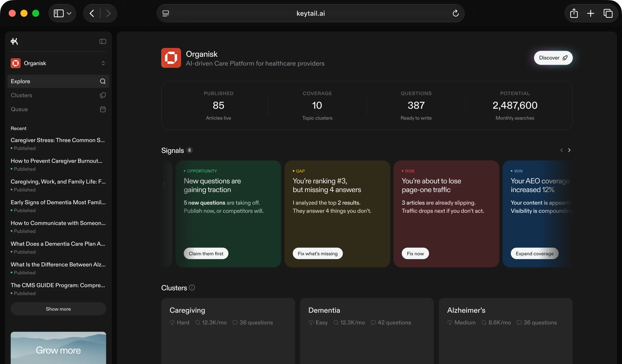Viewport: 622px width, 364px height.
Task: Click Claim them first button
Action: [206, 253]
